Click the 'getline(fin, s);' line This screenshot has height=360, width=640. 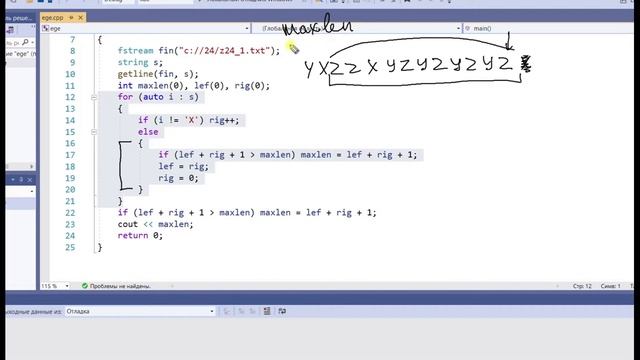[x=158, y=74]
